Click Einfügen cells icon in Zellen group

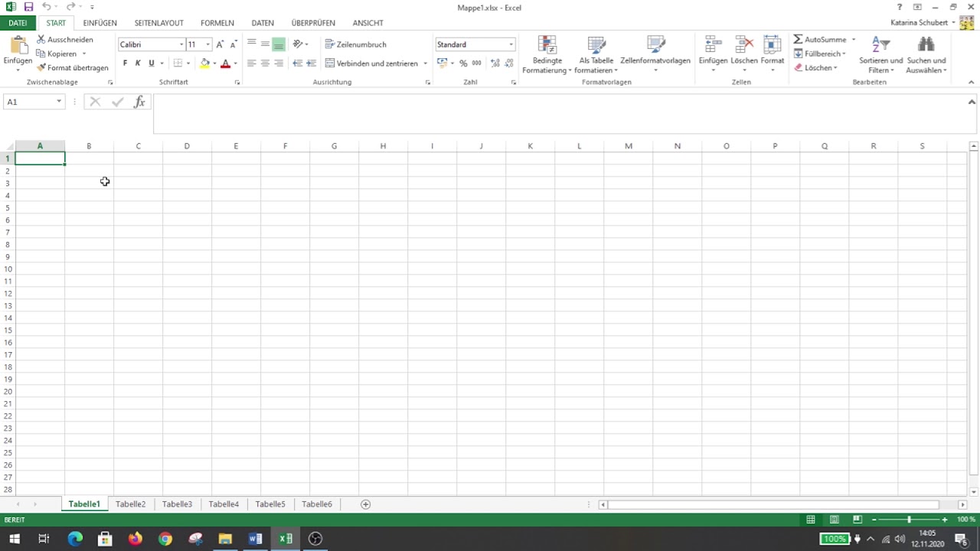714,45
